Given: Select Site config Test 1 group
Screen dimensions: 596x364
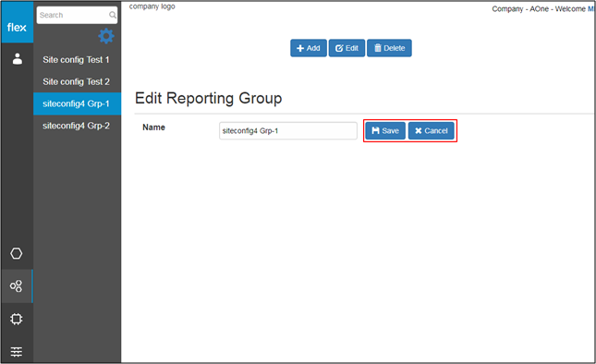Looking at the screenshot, I should click(78, 60).
